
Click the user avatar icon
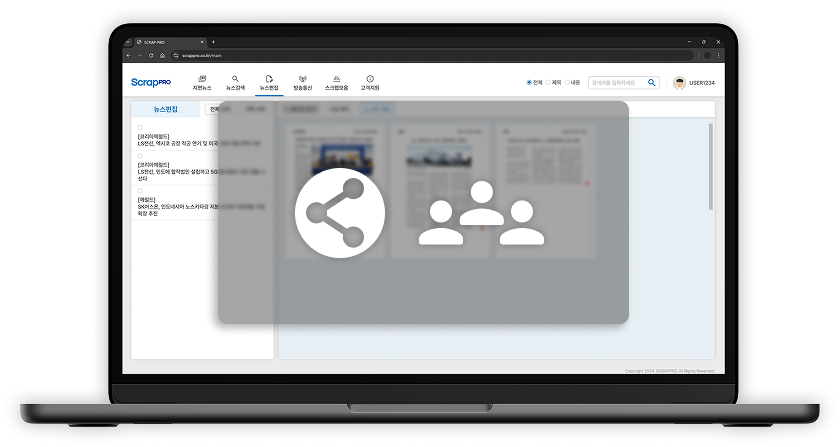[x=679, y=83]
